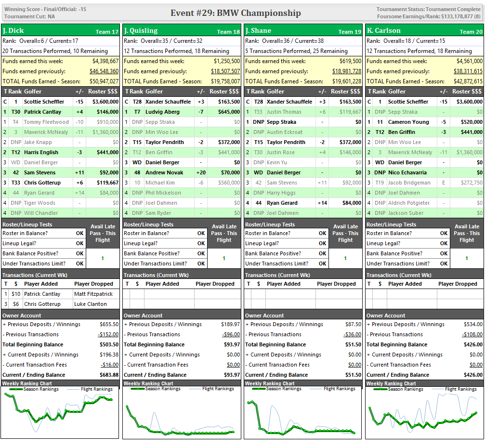This screenshot has height=448, width=485.
Task: Click the J. Shane Team 19 header
Action: pos(303,31)
